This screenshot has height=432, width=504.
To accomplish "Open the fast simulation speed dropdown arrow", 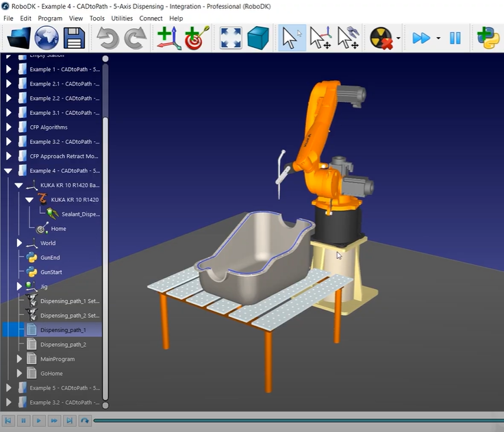I will tap(438, 38).
